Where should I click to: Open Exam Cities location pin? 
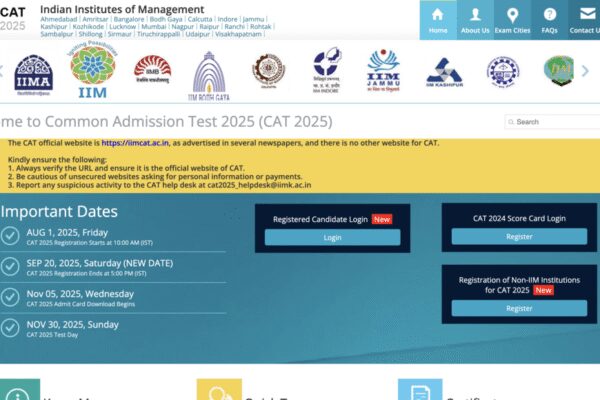[x=512, y=15]
